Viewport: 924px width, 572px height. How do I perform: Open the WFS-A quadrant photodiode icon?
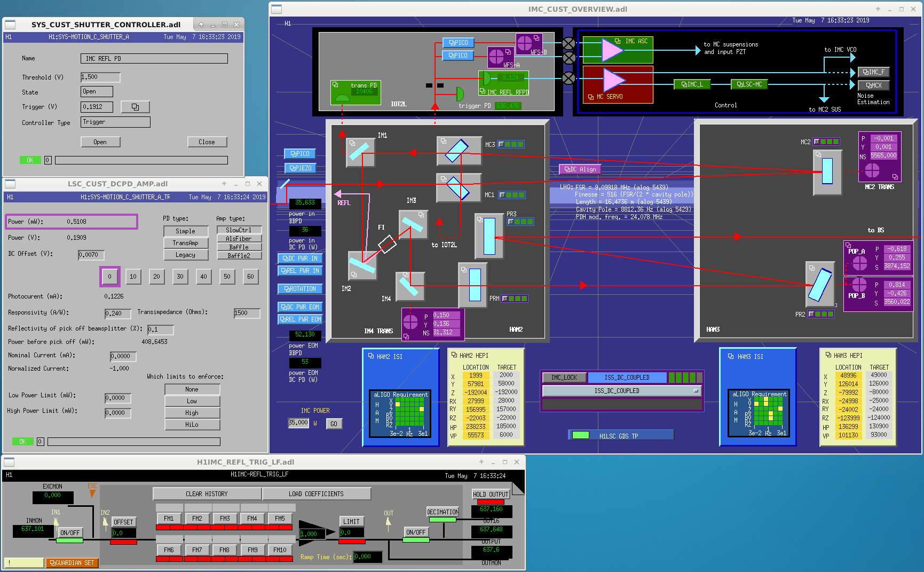coord(496,56)
